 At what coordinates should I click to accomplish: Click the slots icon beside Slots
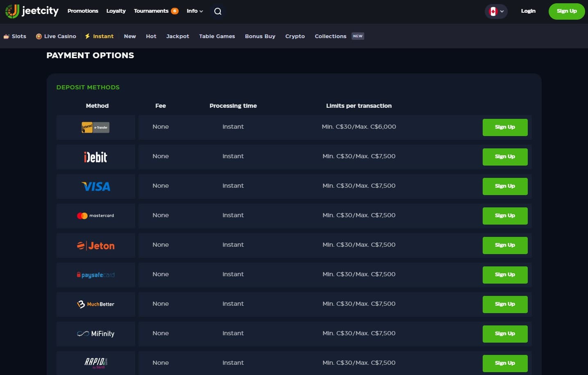coord(6,36)
